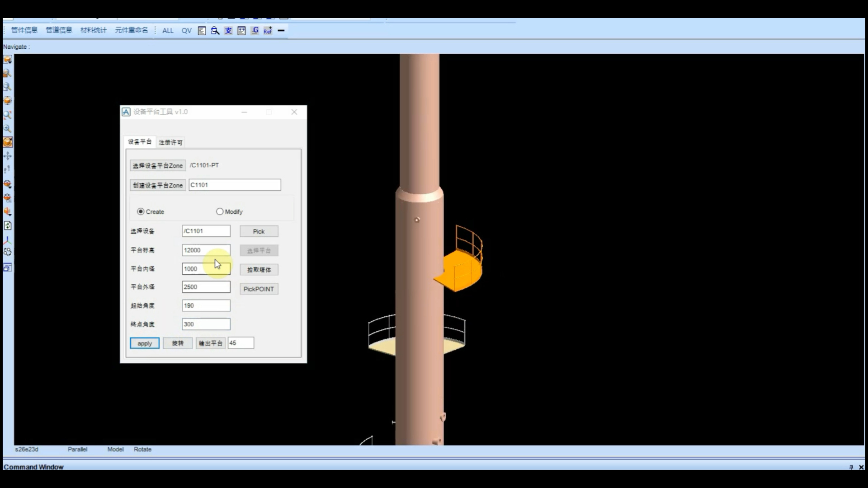Viewport: 868px width, 488px height.
Task: Switch to the 注册许可 tab
Action: [170, 142]
